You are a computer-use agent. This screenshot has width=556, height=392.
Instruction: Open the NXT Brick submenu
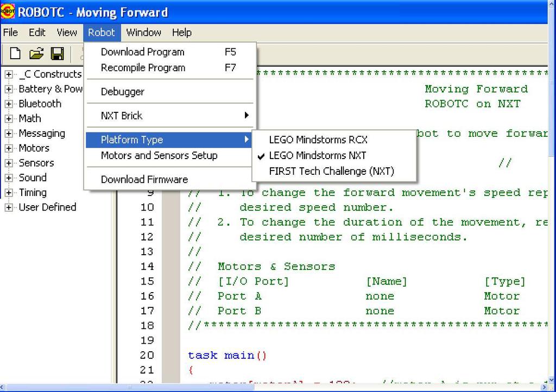170,116
